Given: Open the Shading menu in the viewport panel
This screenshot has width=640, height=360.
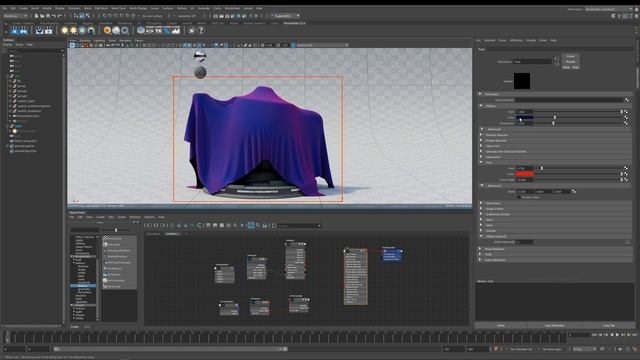Looking at the screenshot, I should [x=85, y=41].
